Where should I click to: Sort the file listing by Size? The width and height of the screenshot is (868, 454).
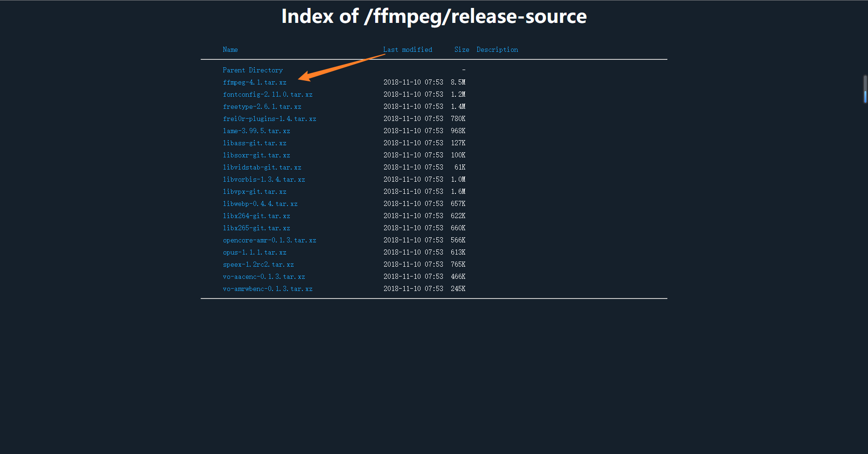click(462, 50)
